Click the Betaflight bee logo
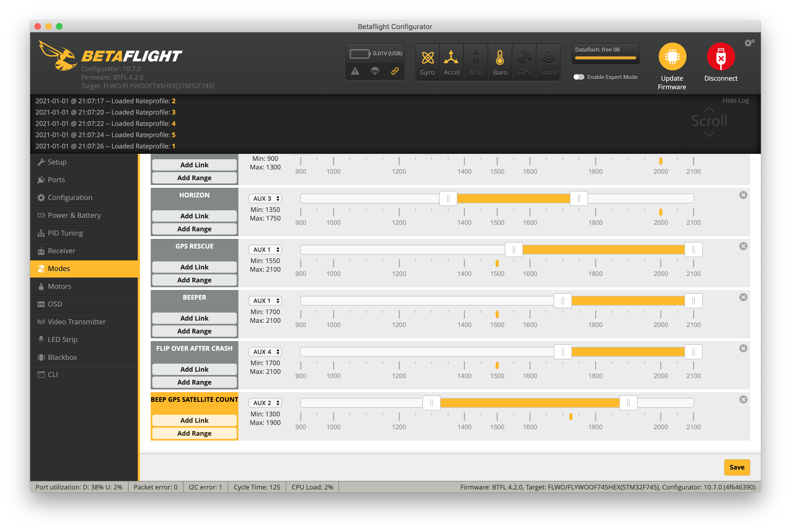 coord(58,55)
